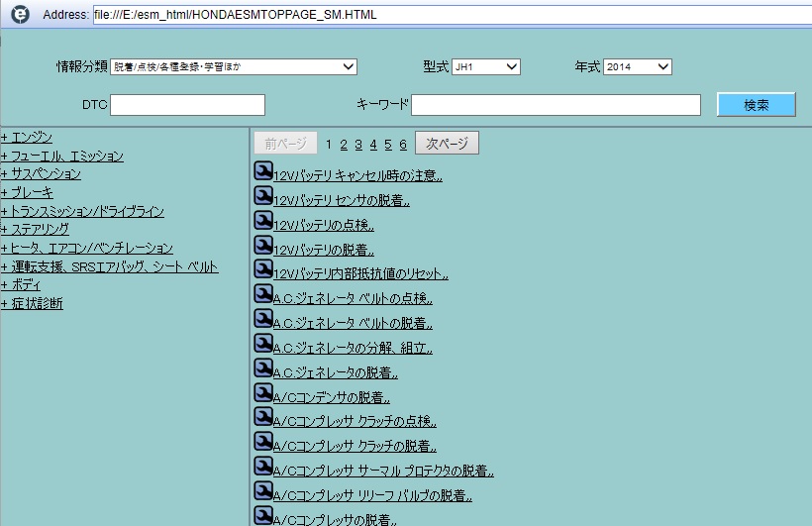Click wrench icon beside A/Cコンデンサの脱着

(x=263, y=393)
